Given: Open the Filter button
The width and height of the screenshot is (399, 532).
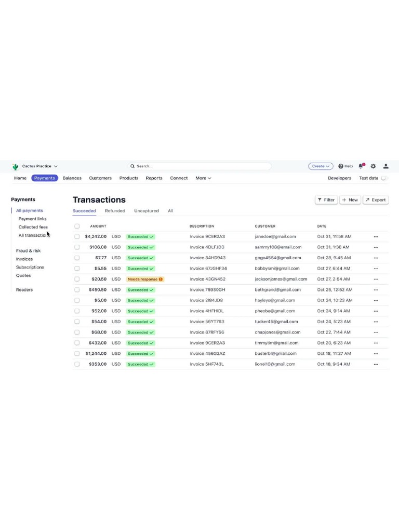Looking at the screenshot, I should coord(326,200).
